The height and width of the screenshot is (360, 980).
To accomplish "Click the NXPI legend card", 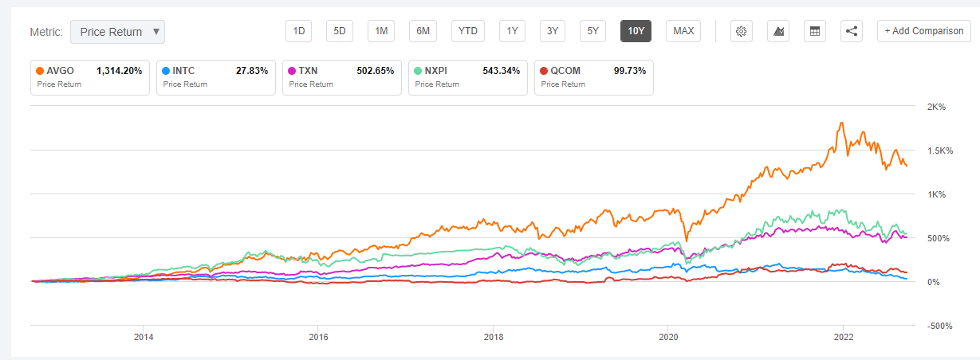I will tap(467, 77).
